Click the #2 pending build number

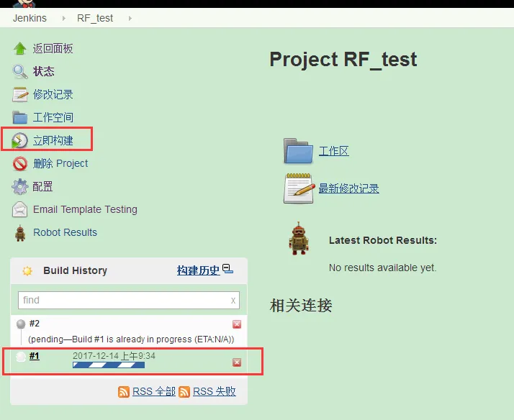34,324
